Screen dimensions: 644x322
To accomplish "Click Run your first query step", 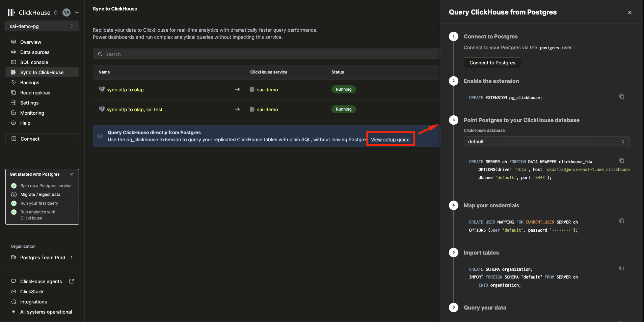I will click(x=39, y=203).
